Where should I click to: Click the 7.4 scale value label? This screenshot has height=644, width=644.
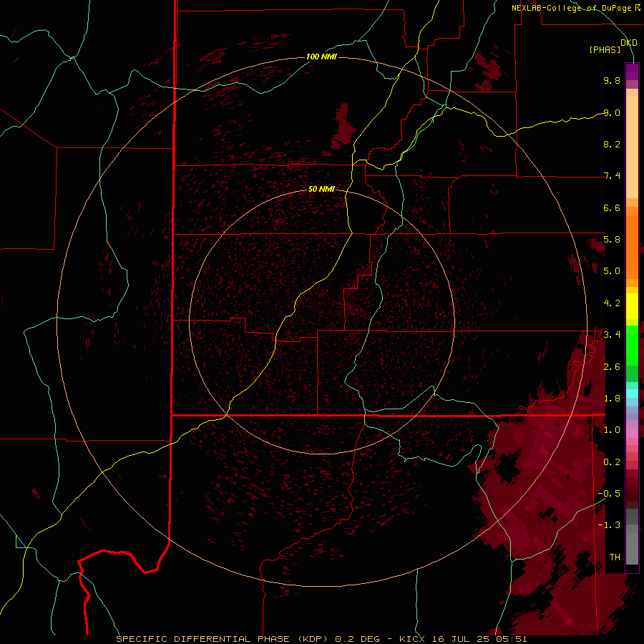click(612, 176)
